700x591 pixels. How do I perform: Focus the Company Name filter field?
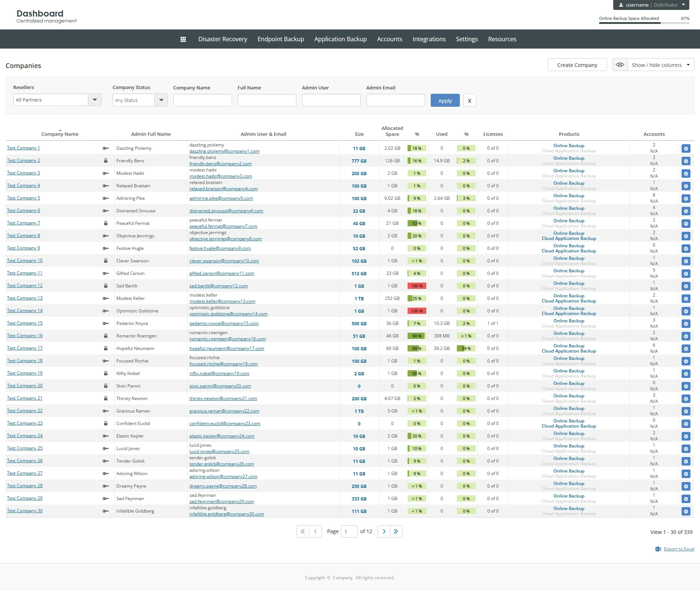[202, 100]
